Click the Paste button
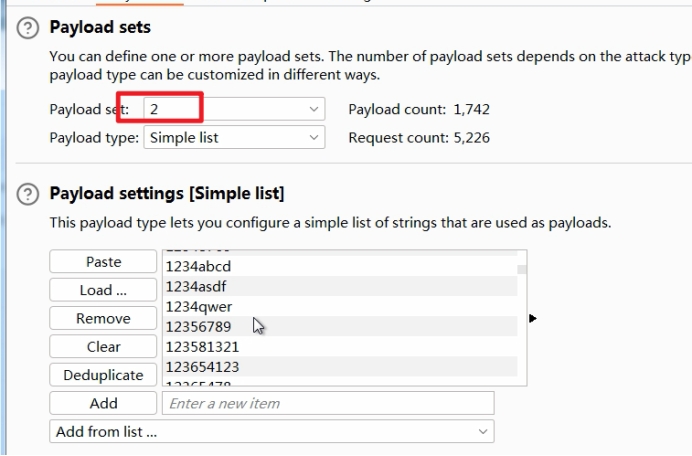Image resolution: width=692 pixels, height=456 pixels. [x=103, y=262]
